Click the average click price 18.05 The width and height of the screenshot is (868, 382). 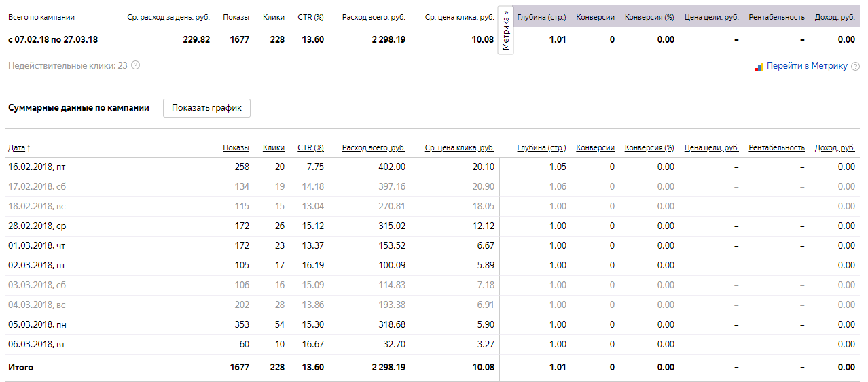coord(483,206)
